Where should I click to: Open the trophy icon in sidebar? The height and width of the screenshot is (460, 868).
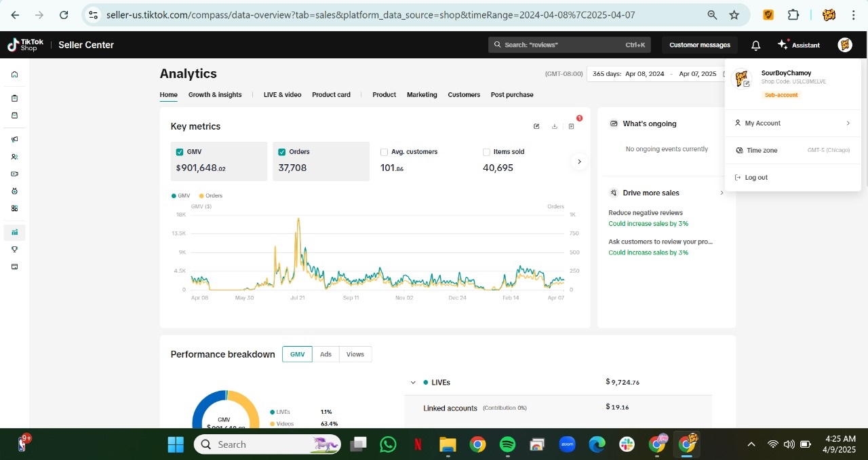pos(14,250)
